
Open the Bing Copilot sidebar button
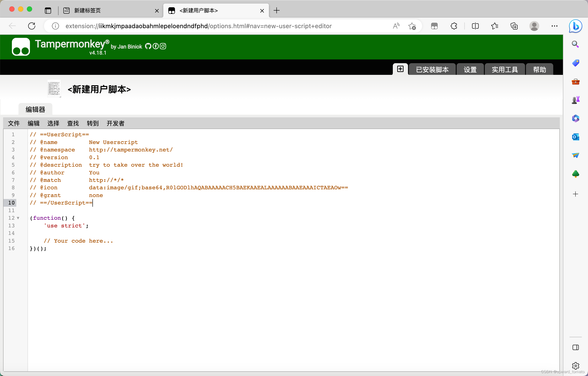575,26
